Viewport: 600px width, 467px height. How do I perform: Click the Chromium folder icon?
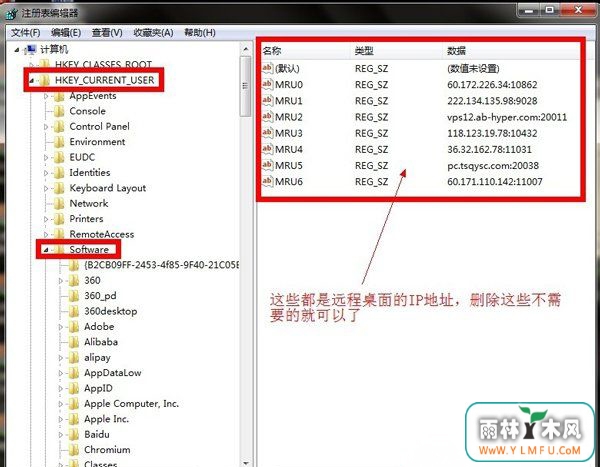coord(74,450)
